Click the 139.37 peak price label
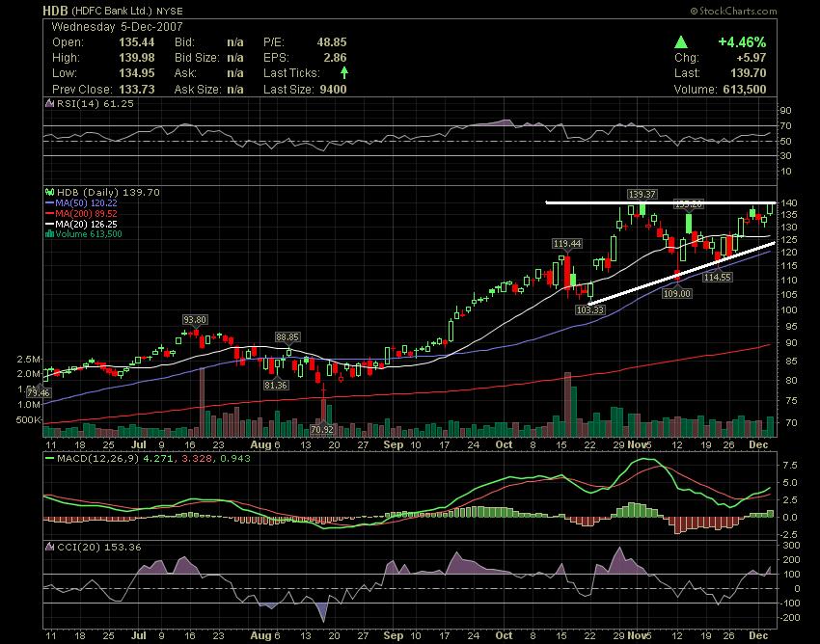820x644 pixels. click(x=642, y=195)
